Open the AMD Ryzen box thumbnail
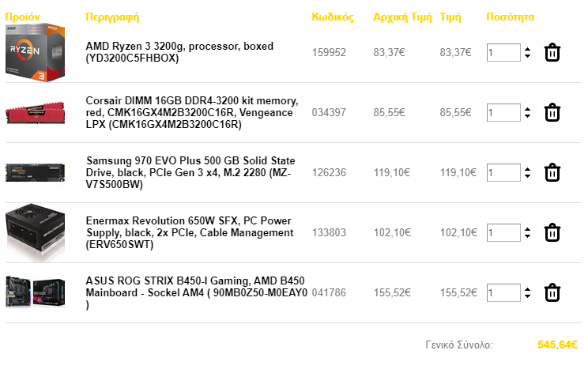The width and height of the screenshot is (588, 369). [x=36, y=52]
